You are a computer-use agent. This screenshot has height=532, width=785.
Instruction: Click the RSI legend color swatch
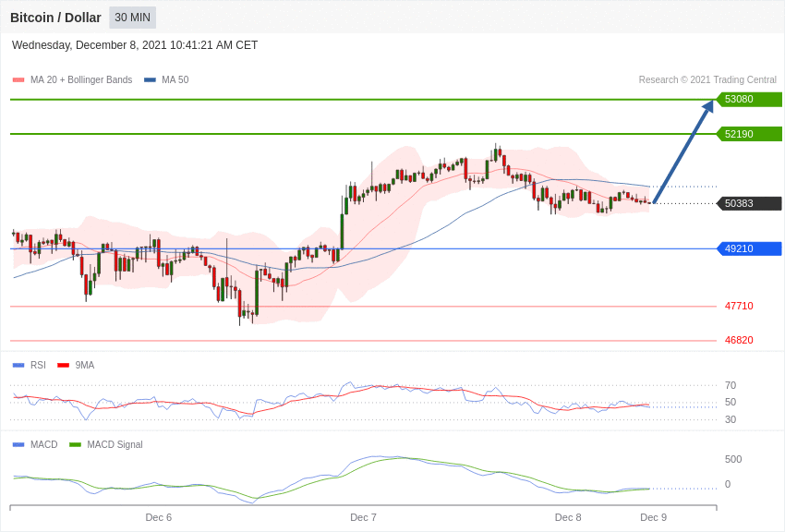[x=18, y=366]
